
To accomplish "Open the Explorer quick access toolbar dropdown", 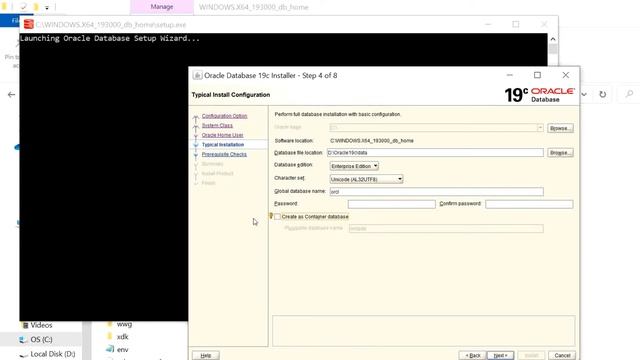I will tap(47, 7).
